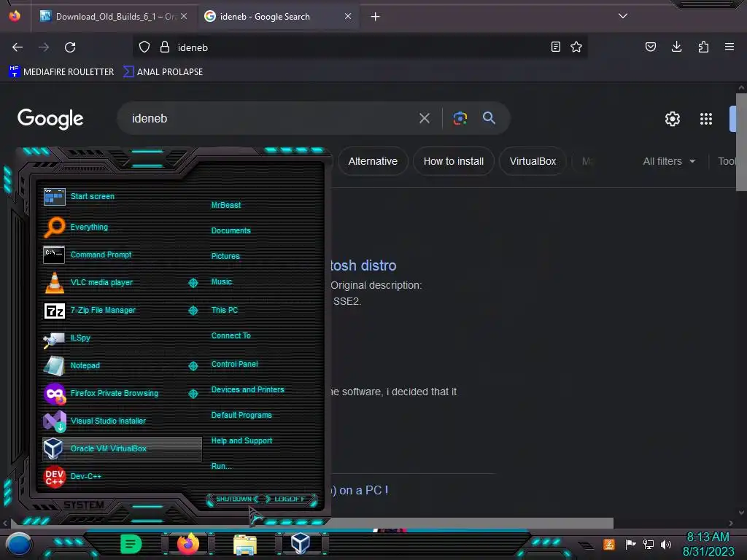The width and height of the screenshot is (747, 560).
Task: Click the LOGOFF button
Action: (x=290, y=499)
